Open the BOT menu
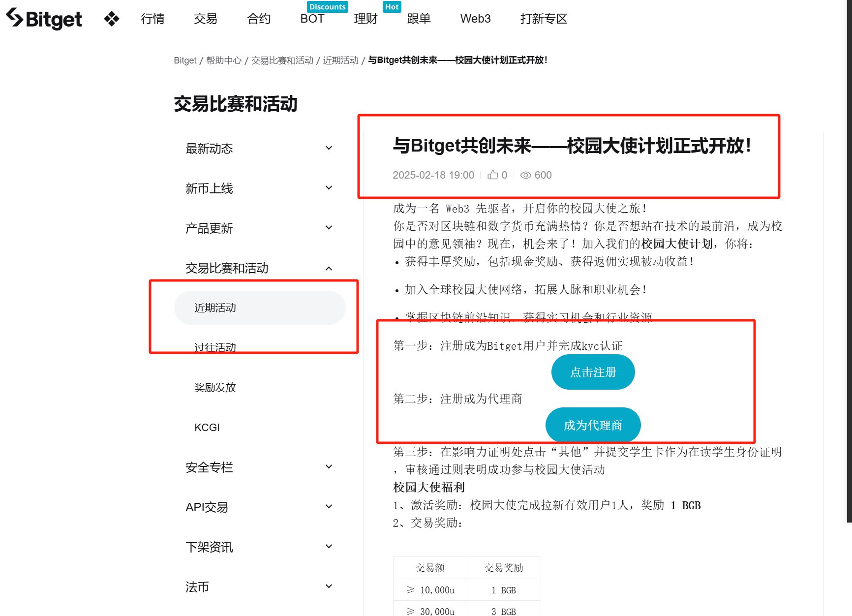Image resolution: width=852 pixels, height=616 pixels. 312,19
